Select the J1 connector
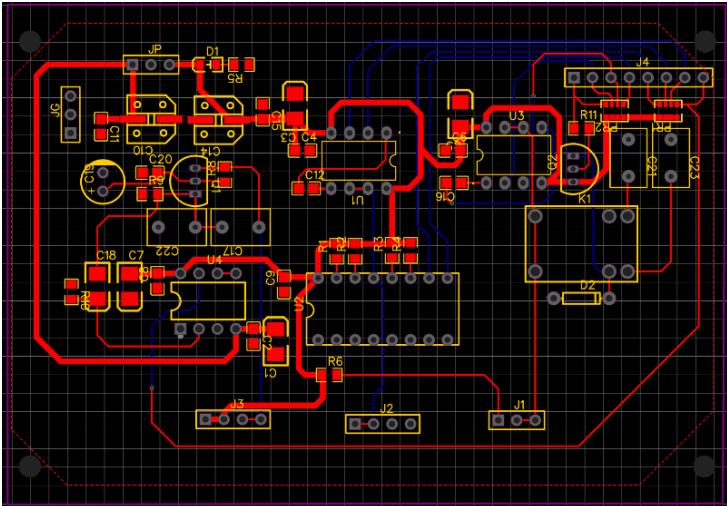The image size is (727, 506). 517,420
